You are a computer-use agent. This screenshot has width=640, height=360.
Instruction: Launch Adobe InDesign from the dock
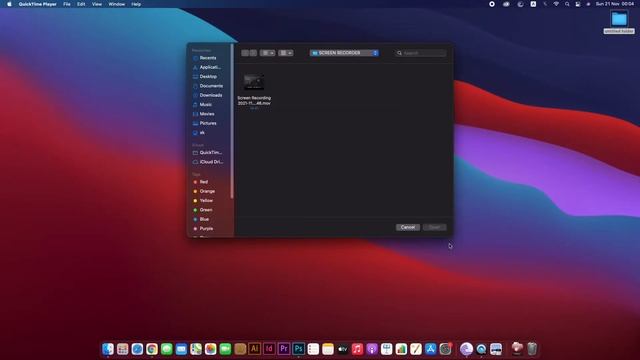pyautogui.click(x=269, y=349)
